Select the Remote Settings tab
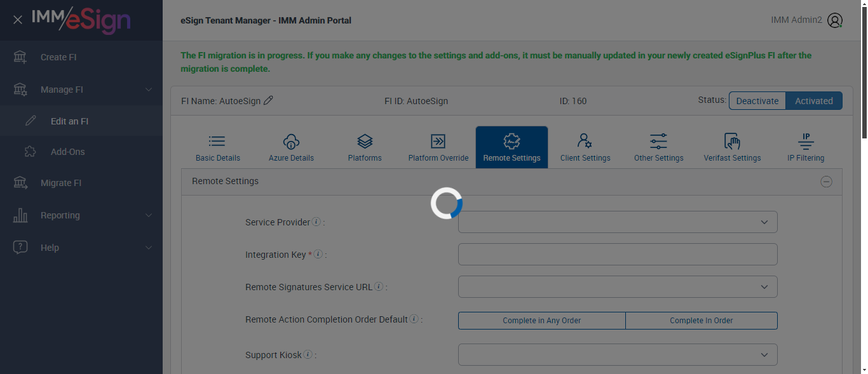868x374 pixels. click(x=512, y=147)
